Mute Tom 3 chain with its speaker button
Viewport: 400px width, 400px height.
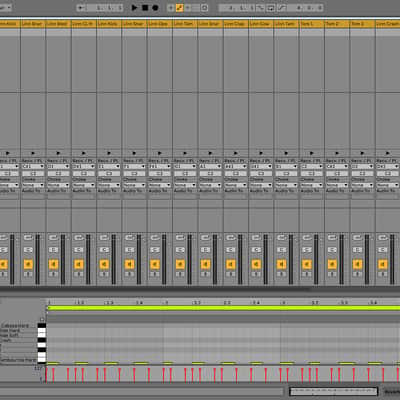pyautogui.click(x=357, y=264)
